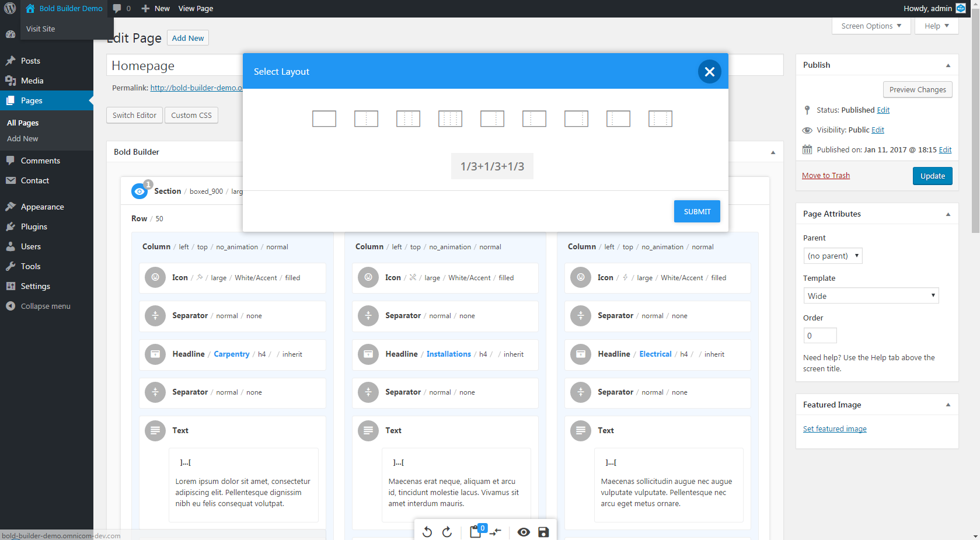980x540 pixels.
Task: Edit the Visibility setting link
Action: [878, 130]
